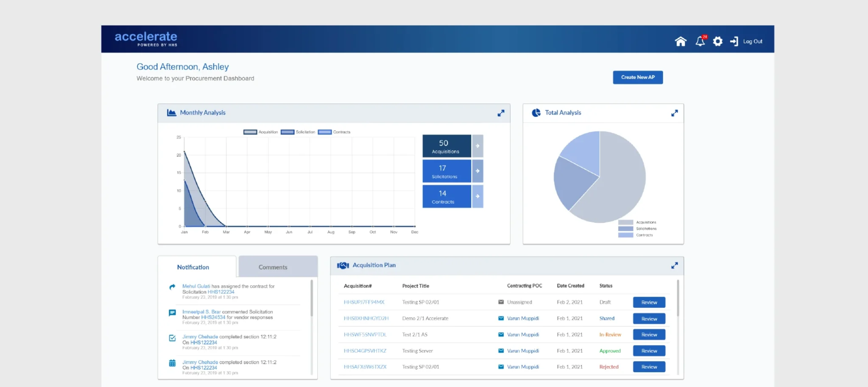Screen dimensions: 868x387
Task: Click mail icon in Demo 2/1 Accelerate row
Action: pyautogui.click(x=501, y=318)
